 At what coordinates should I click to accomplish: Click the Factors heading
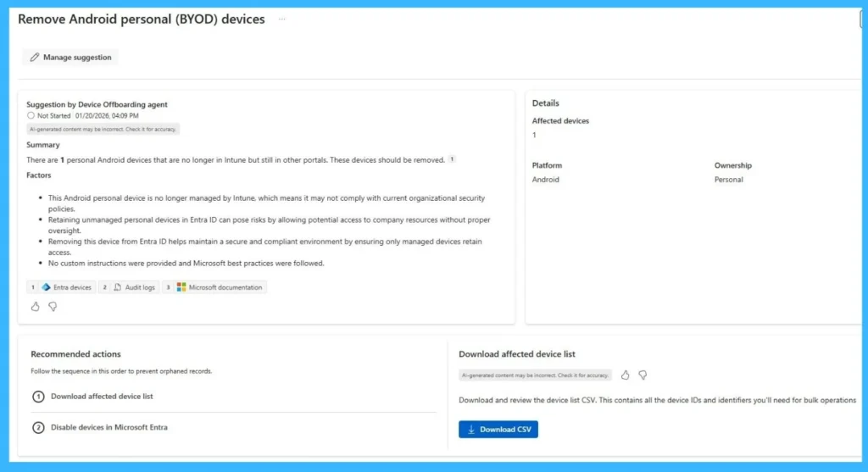coord(39,175)
